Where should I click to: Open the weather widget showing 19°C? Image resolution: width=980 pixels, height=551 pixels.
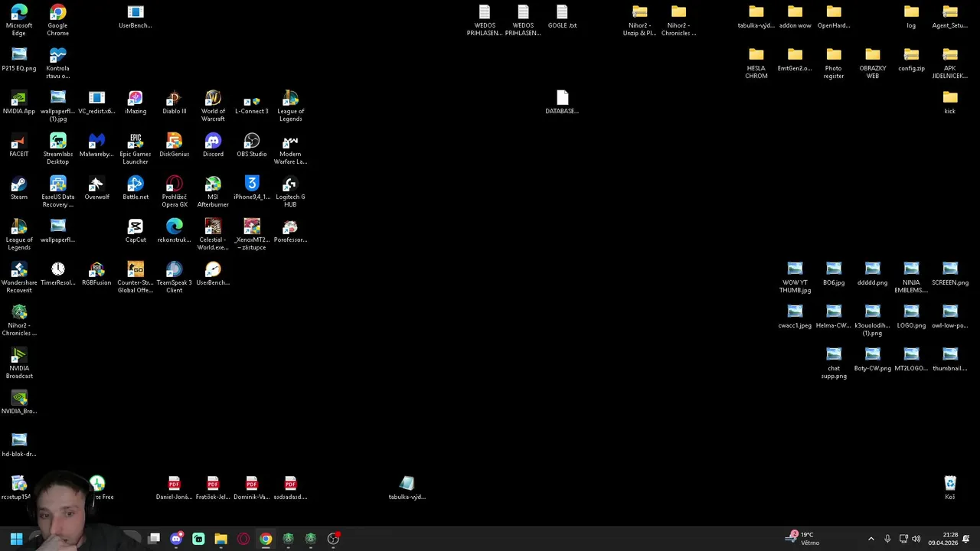click(802, 539)
